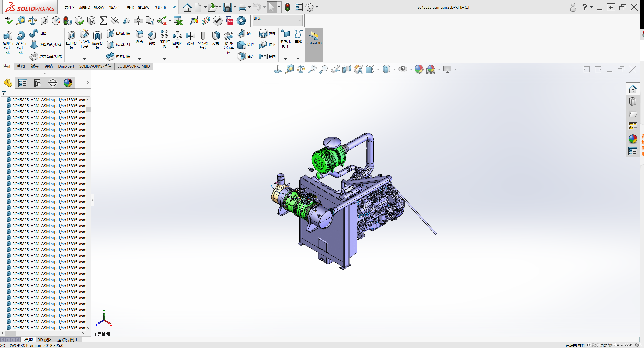644x348 pixels.
Task: Click the 边界凸台/基体 boundary boss tool
Action: (x=46, y=56)
